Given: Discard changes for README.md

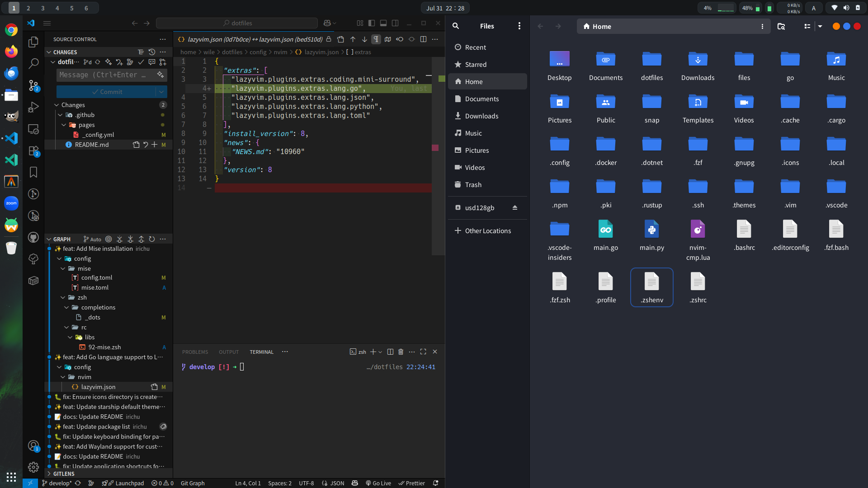Looking at the screenshot, I should tap(145, 145).
